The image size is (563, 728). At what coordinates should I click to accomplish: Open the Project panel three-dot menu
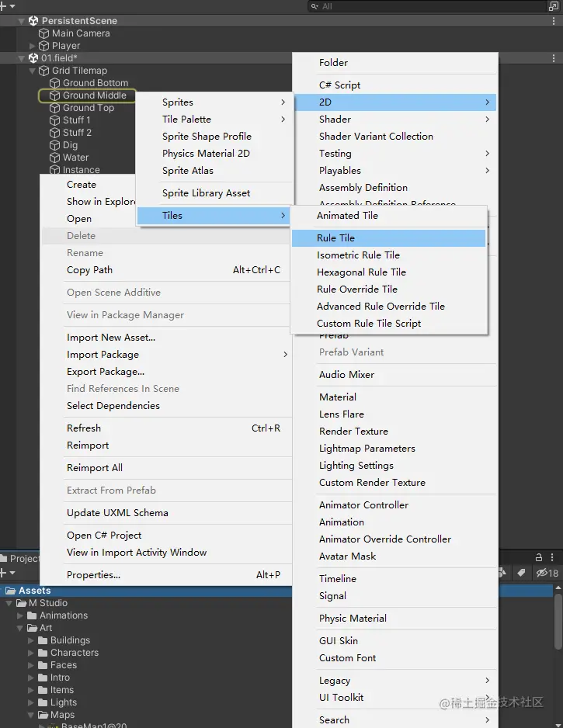click(552, 557)
